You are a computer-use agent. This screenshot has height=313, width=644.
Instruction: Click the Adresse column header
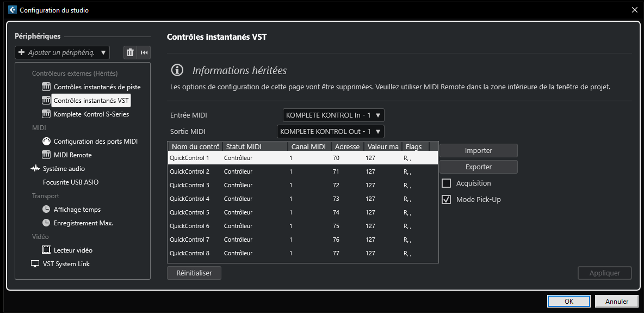click(x=347, y=146)
